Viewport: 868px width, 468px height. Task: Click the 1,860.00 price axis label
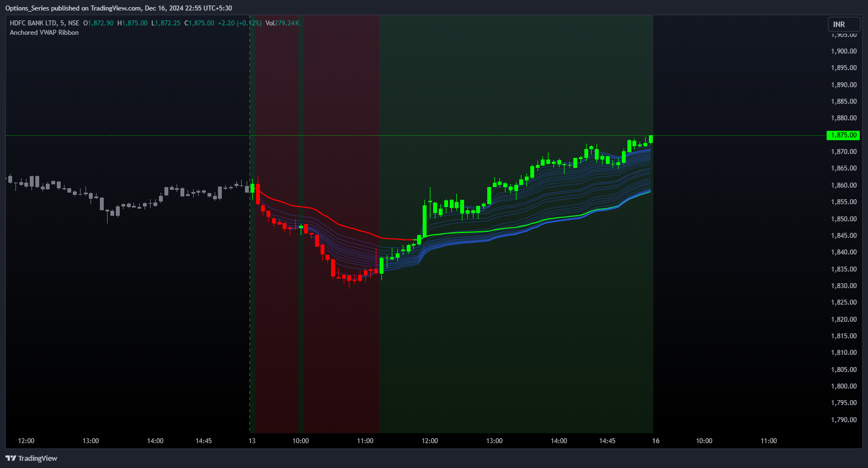[844, 185]
